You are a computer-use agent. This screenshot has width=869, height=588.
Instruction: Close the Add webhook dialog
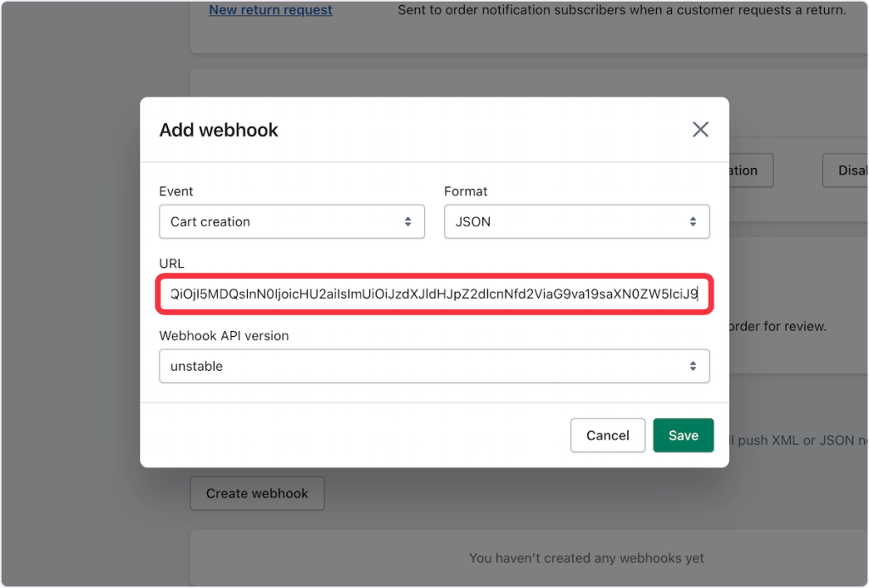(700, 130)
